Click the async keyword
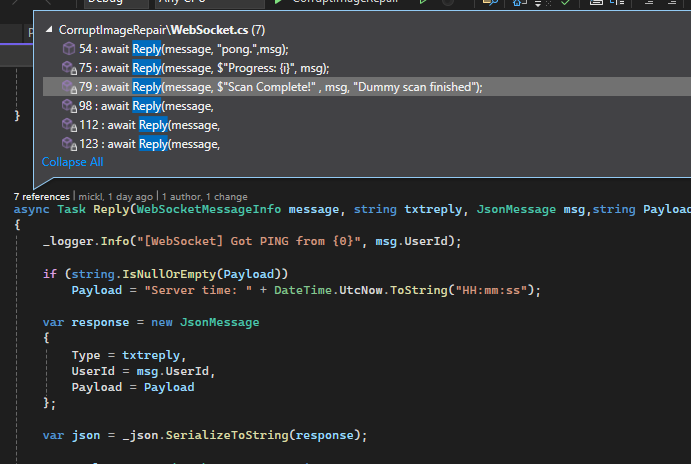 pyautogui.click(x=31, y=210)
